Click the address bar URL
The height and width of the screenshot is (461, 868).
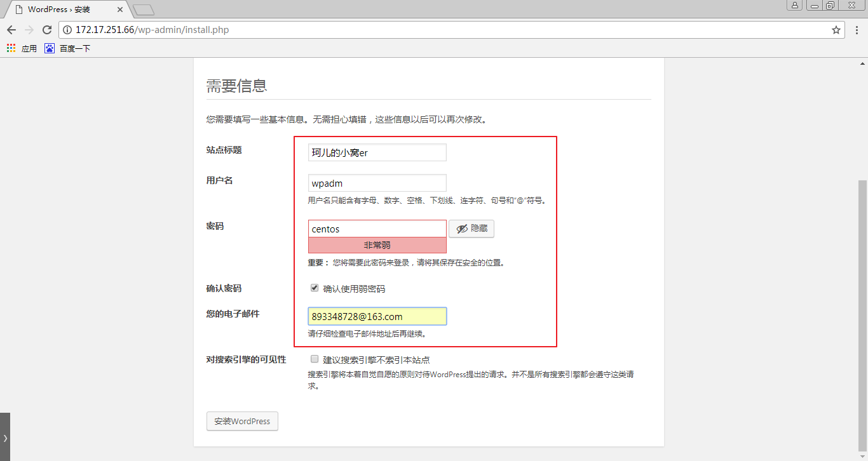click(152, 30)
